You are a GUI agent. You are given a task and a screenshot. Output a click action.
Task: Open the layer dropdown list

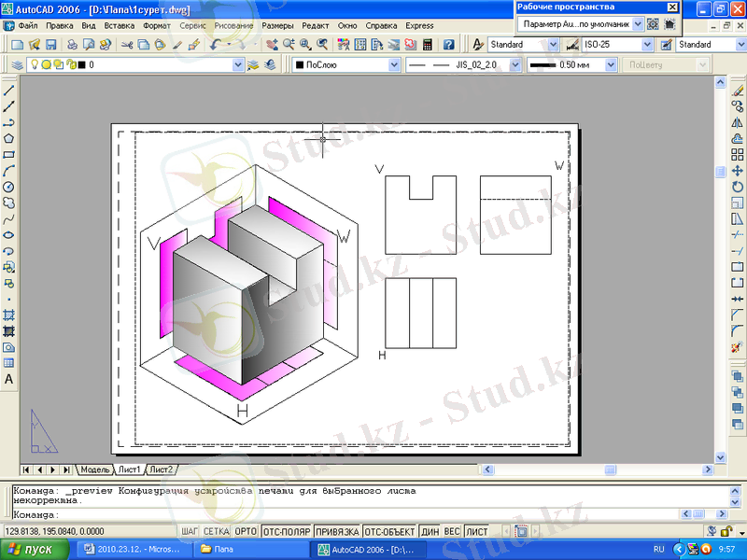237,65
